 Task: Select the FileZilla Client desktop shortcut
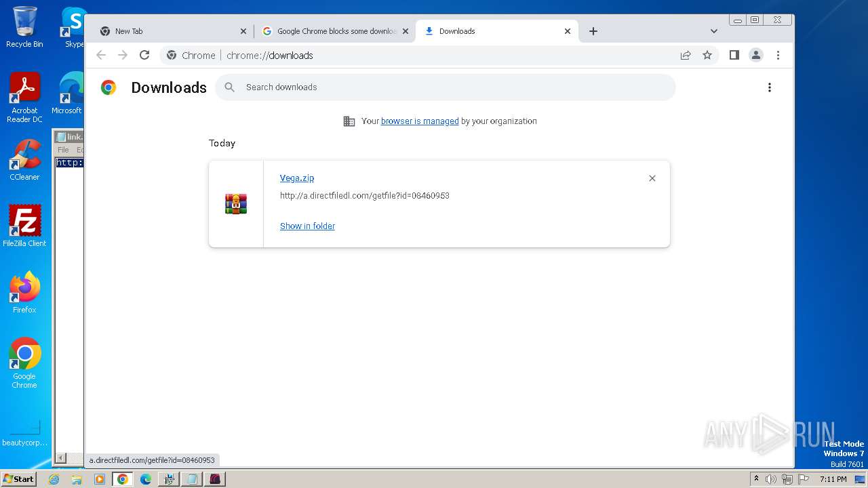[24, 226]
